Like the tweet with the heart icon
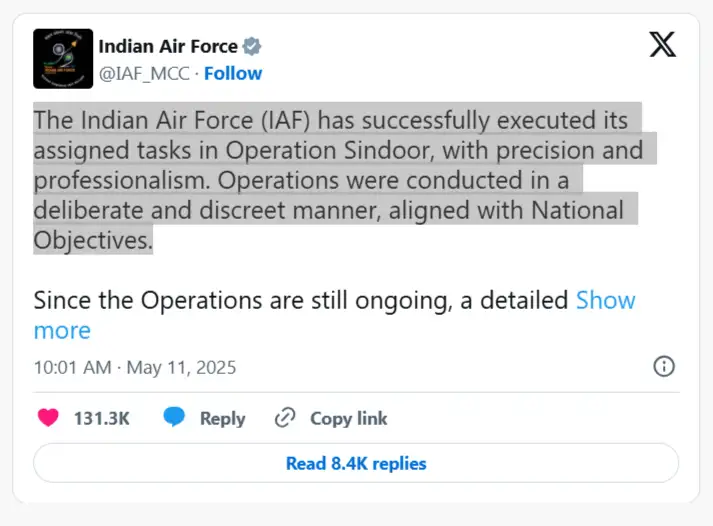The height and width of the screenshot is (526, 713). click(x=48, y=418)
